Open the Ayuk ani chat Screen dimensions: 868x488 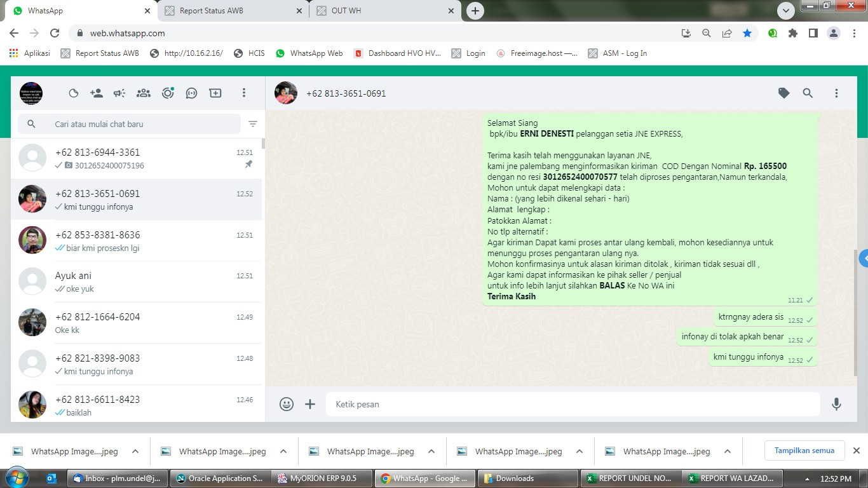point(137,282)
